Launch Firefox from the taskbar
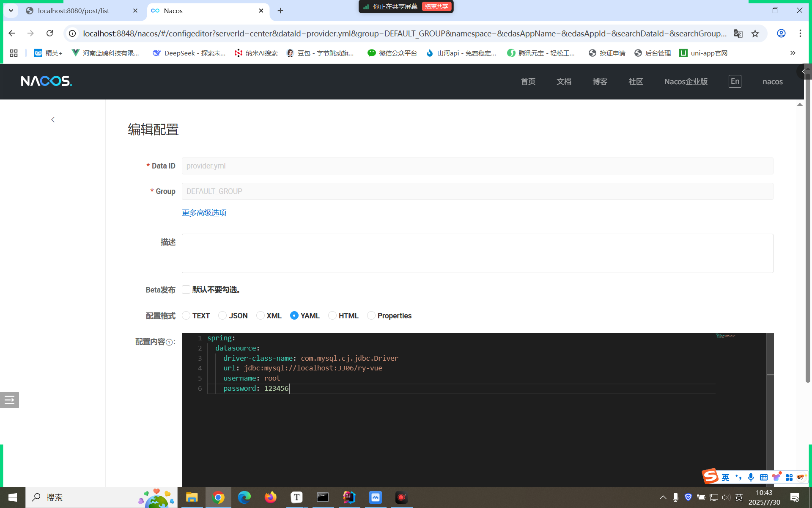 coord(271,497)
